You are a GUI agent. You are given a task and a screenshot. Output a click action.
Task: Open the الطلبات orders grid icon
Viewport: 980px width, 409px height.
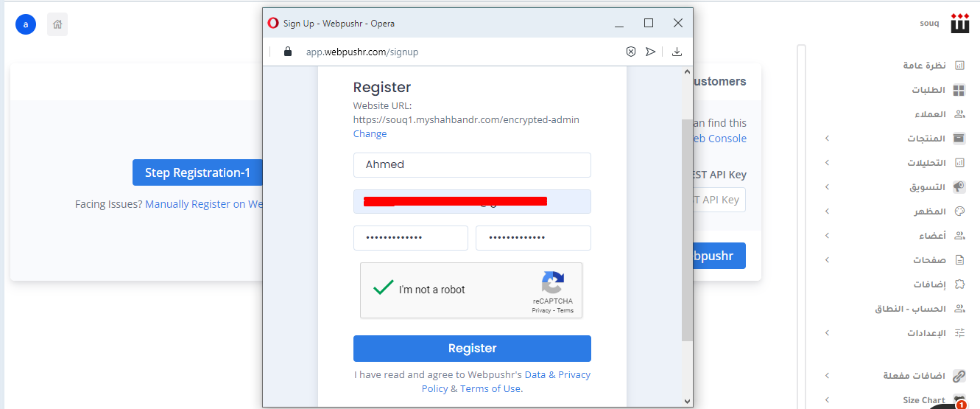click(959, 90)
